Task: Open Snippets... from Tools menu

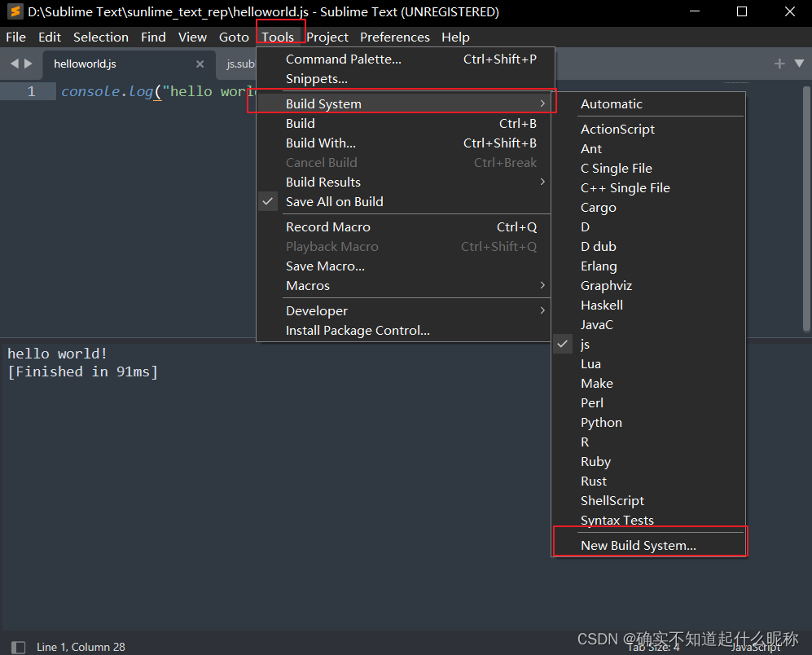Action: pyautogui.click(x=406, y=79)
